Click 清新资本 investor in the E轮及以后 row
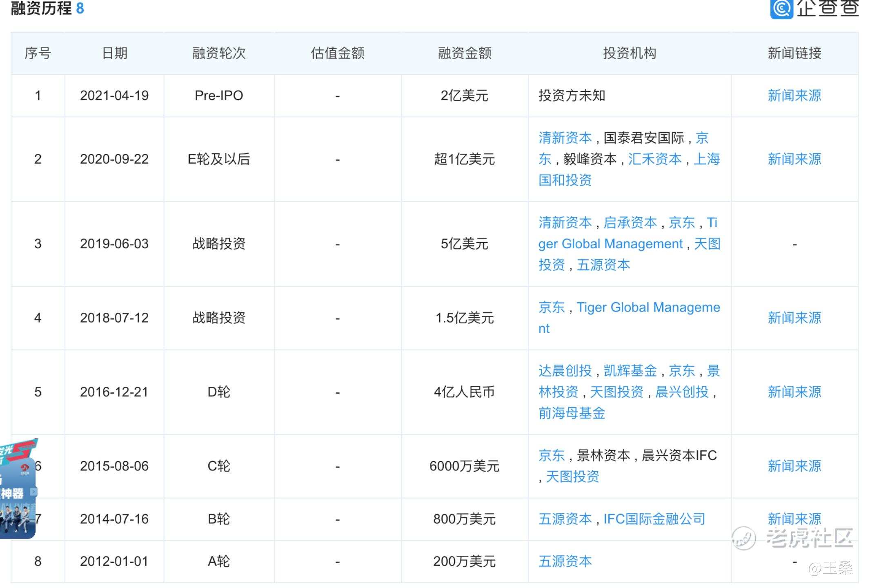The image size is (870, 588). [565, 138]
